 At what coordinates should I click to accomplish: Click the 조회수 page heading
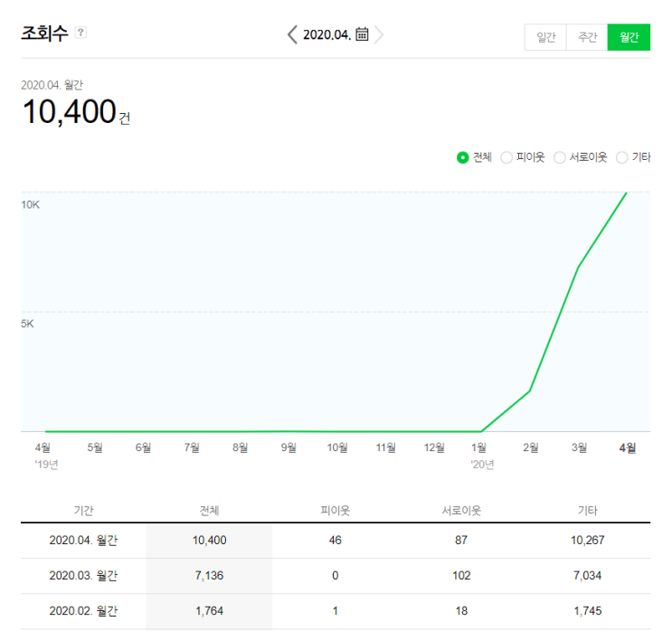click(44, 33)
